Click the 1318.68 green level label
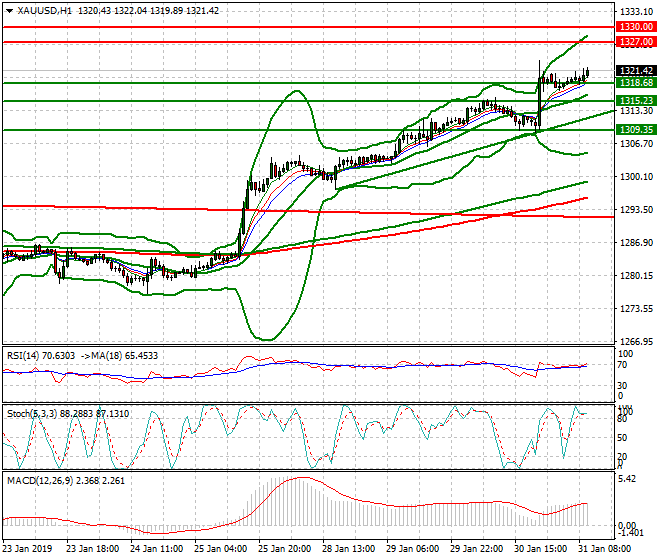 coord(636,83)
